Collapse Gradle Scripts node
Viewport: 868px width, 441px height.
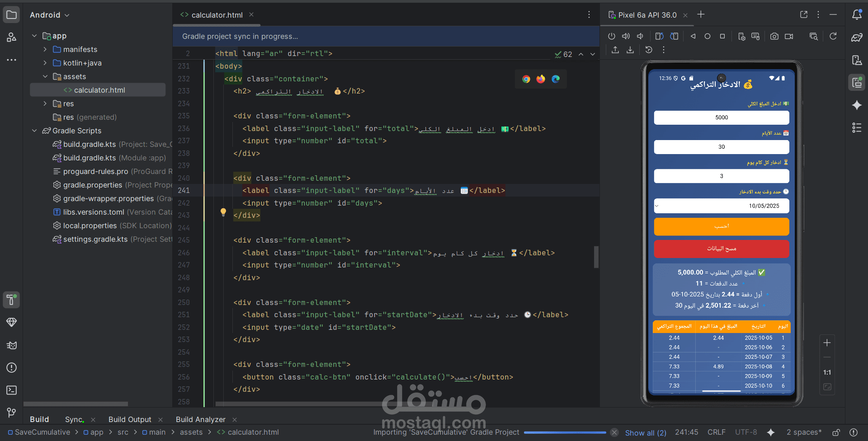(34, 131)
